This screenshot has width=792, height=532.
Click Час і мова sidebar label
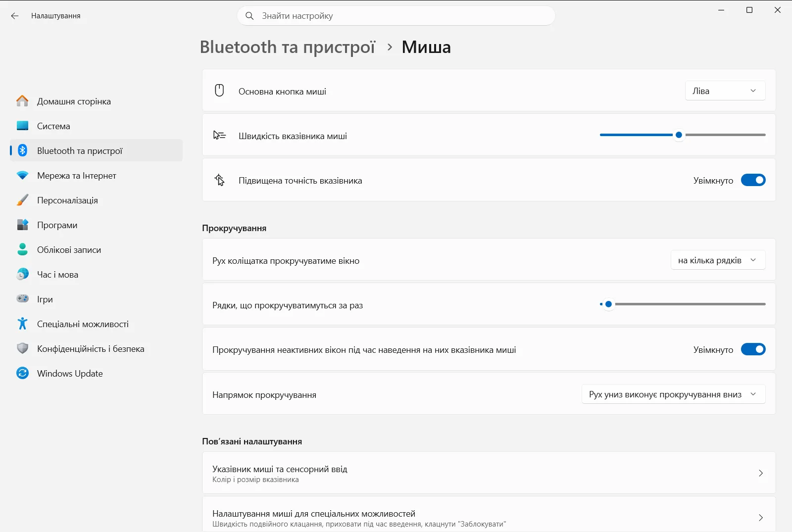pyautogui.click(x=57, y=274)
